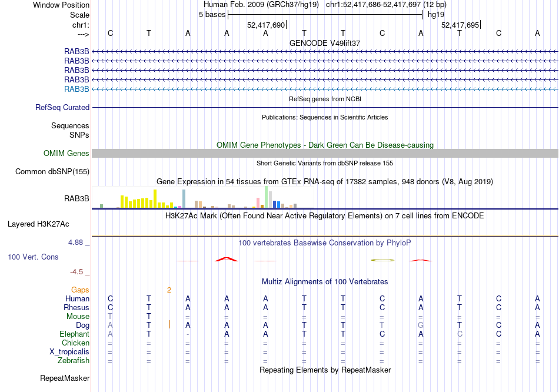The height and width of the screenshot is (392, 559).
Task: Open Multiz Alignments of 100 Vertebrates title
Action: click(325, 282)
